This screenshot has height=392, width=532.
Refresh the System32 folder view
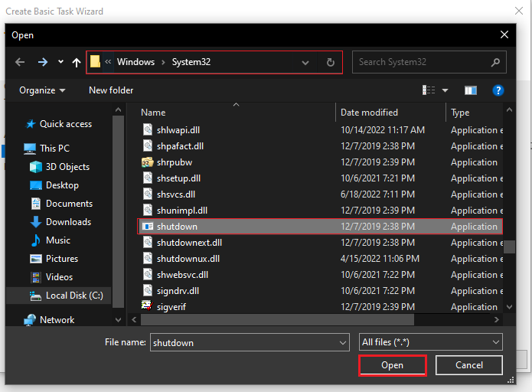pyautogui.click(x=330, y=62)
